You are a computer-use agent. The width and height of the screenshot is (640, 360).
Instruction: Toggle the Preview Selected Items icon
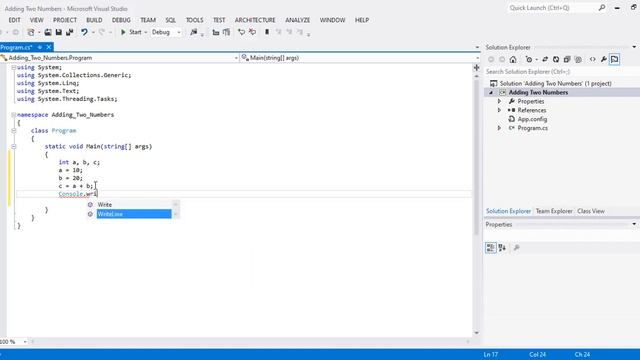click(615, 60)
